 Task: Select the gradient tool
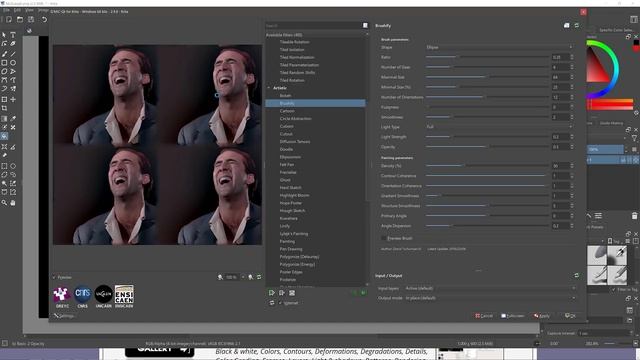click(4, 118)
